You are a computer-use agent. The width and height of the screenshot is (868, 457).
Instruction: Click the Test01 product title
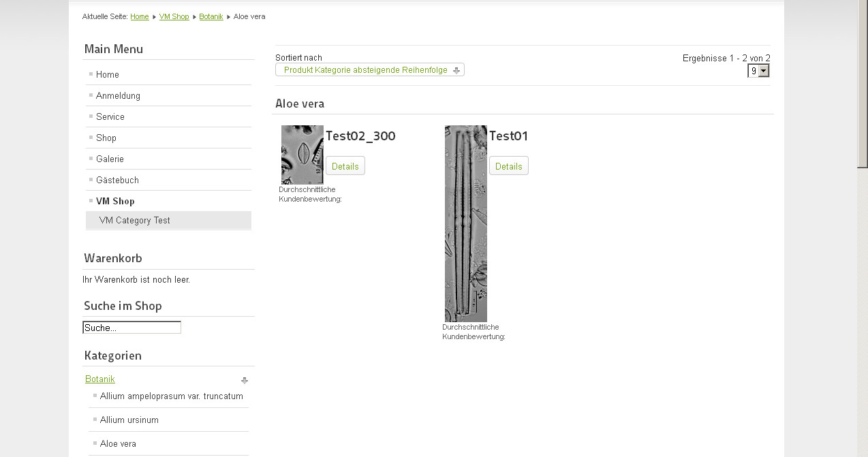[x=508, y=136]
